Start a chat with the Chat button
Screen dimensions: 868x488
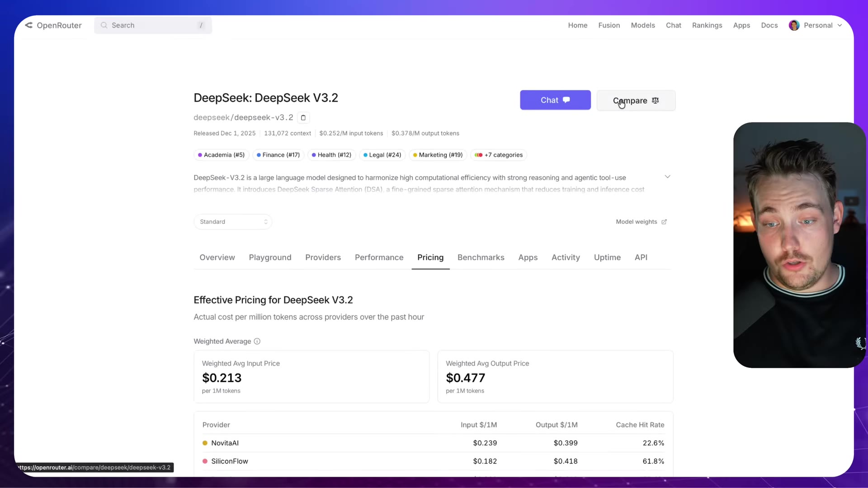click(555, 100)
